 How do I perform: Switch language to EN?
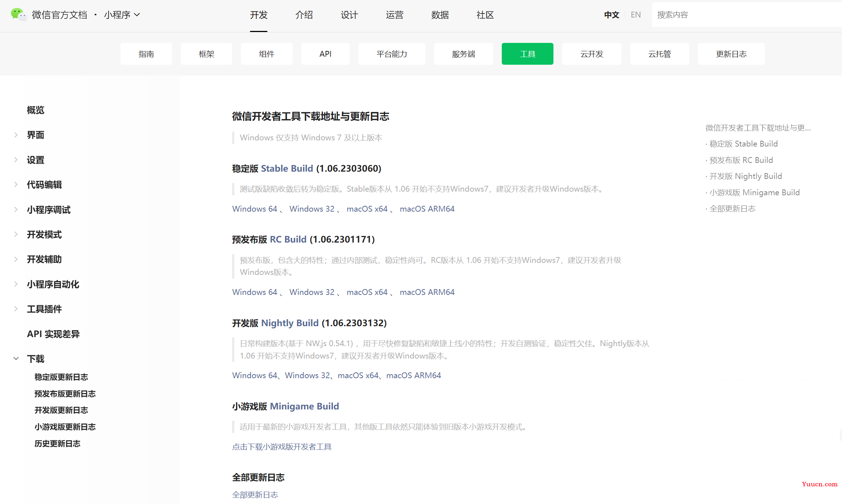coord(636,15)
